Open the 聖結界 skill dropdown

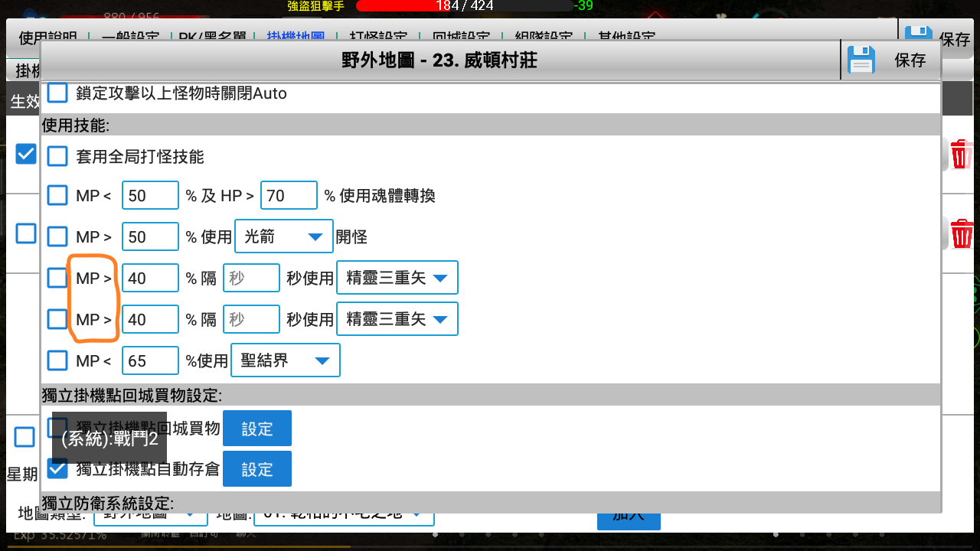pyautogui.click(x=286, y=360)
